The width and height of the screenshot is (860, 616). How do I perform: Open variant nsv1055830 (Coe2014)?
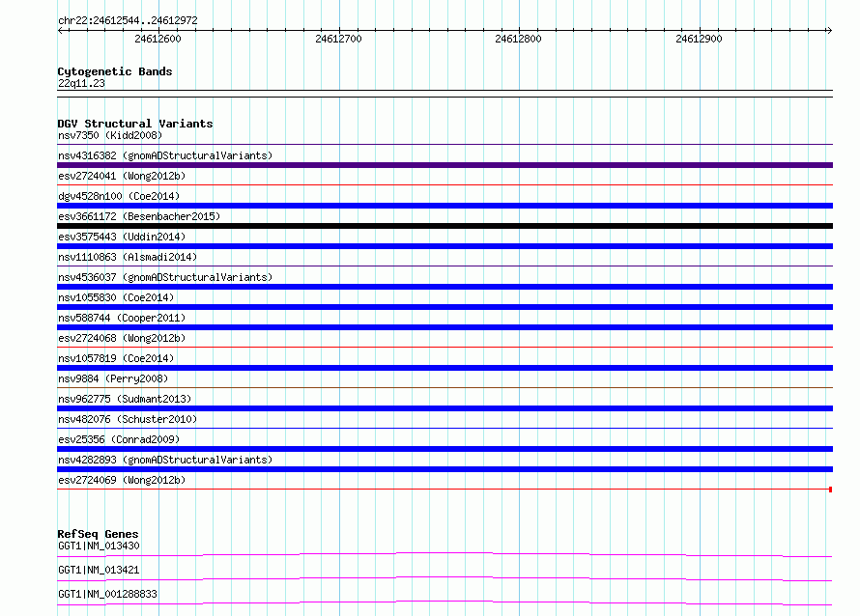pyautogui.click(x=116, y=297)
